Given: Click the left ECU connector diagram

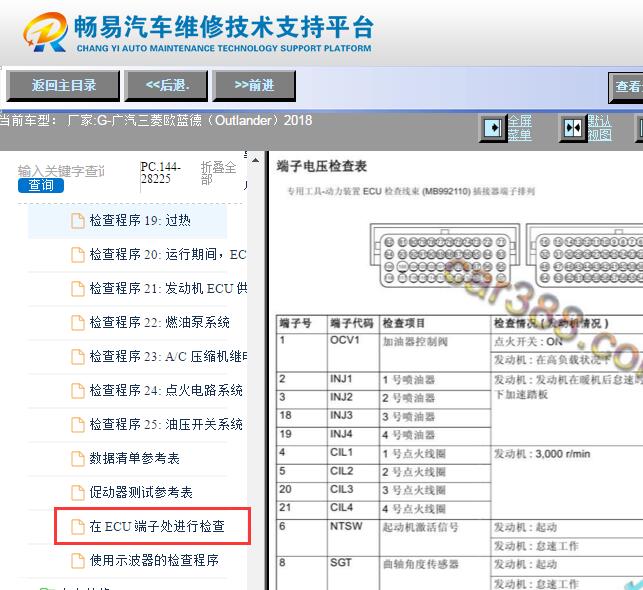Looking at the screenshot, I should click(445, 256).
